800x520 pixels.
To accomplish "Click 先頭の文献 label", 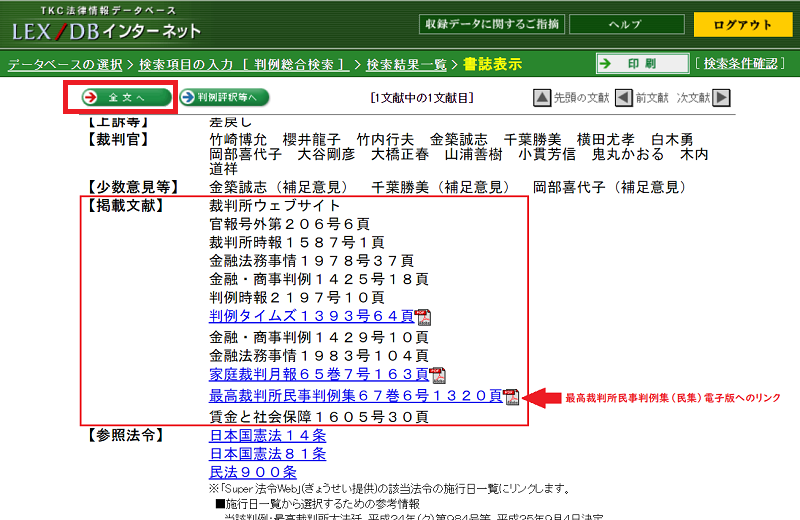I will pyautogui.click(x=582, y=97).
